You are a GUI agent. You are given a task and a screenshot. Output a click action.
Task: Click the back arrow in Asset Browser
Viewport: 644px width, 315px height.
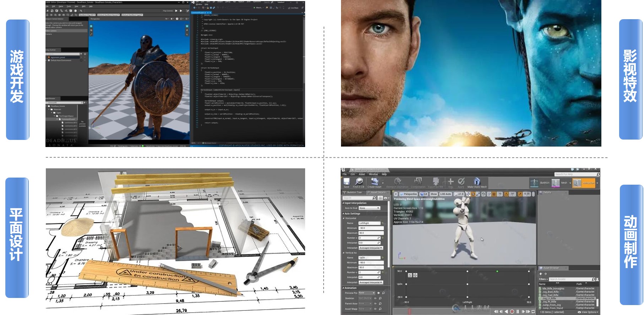[541, 274]
